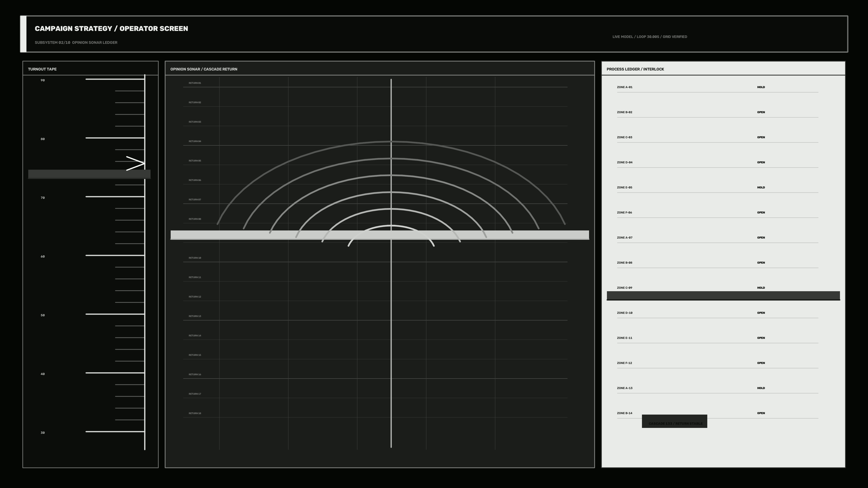
Task: Select the RETURN 07 row label
Action: [x=195, y=200]
